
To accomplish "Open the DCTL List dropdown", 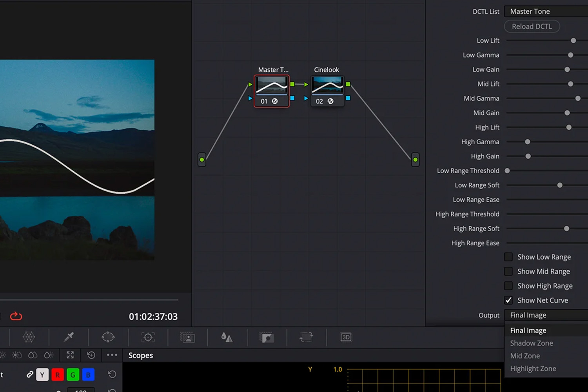I will pyautogui.click(x=546, y=11).
